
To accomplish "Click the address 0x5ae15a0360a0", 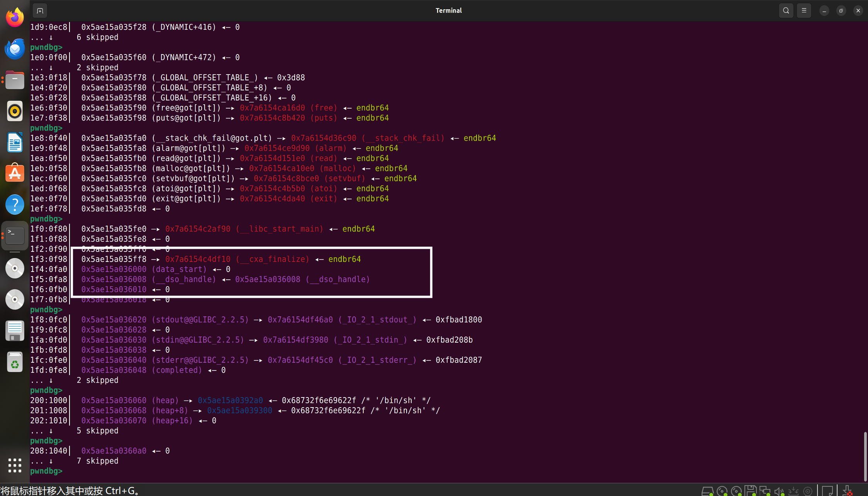I will 114,451.
